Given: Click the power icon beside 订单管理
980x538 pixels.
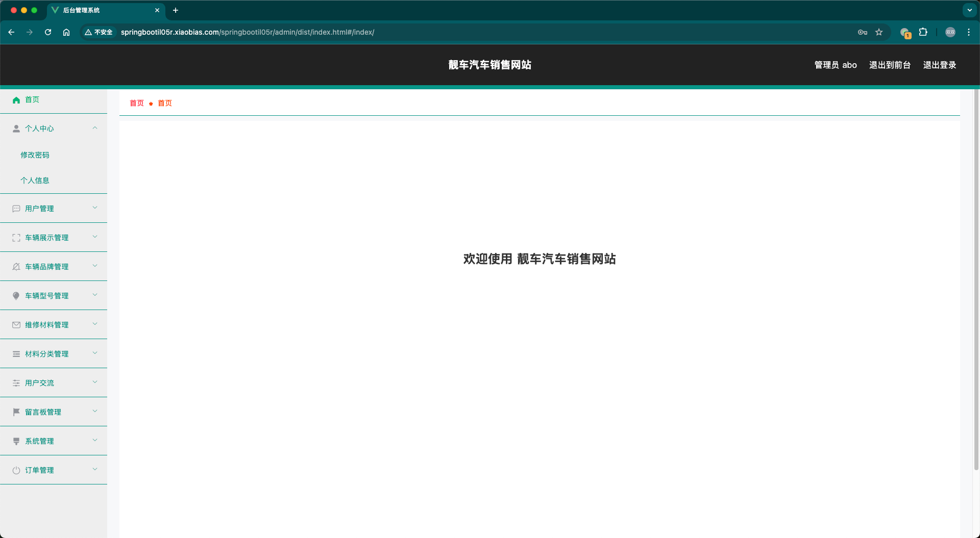Looking at the screenshot, I should [16, 470].
